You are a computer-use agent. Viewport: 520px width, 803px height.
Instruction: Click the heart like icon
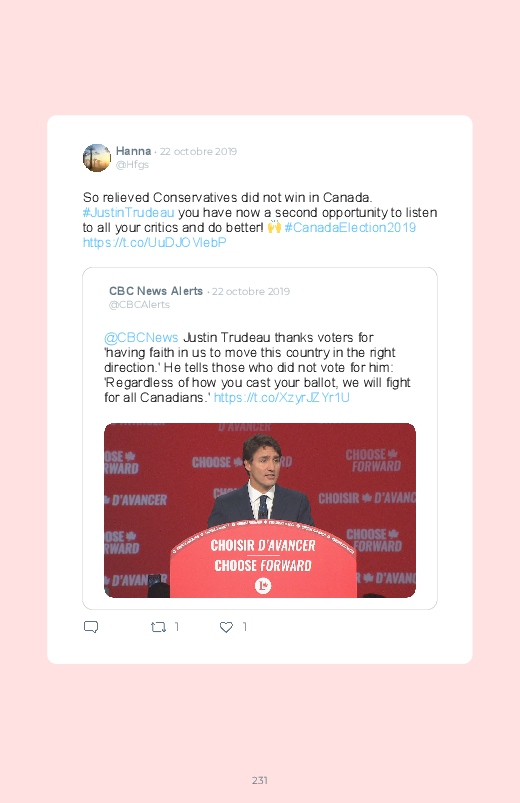coord(226,627)
